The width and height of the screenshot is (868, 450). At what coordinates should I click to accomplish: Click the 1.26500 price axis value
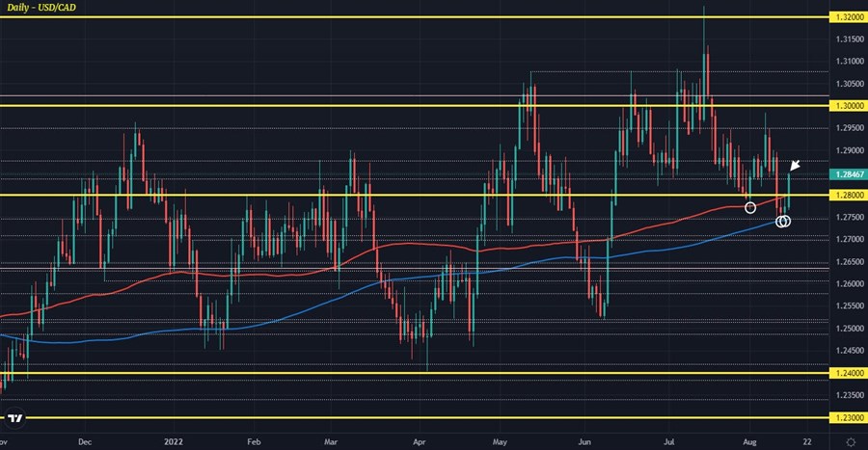[850, 262]
